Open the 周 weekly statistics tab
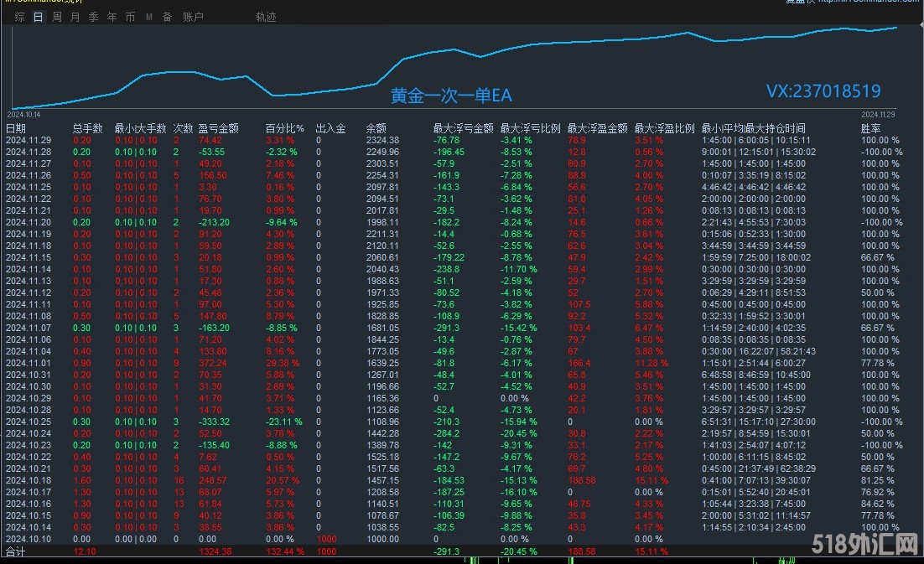 (x=56, y=17)
